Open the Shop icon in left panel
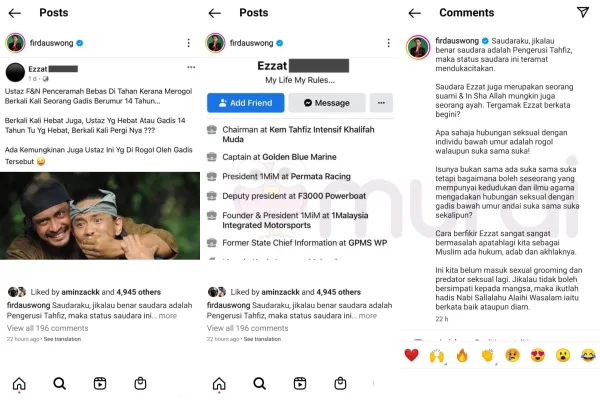The height and width of the screenshot is (400, 600). point(140,383)
